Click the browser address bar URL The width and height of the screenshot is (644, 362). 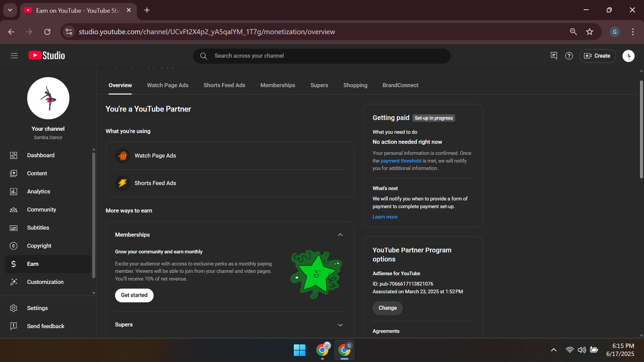tap(207, 32)
